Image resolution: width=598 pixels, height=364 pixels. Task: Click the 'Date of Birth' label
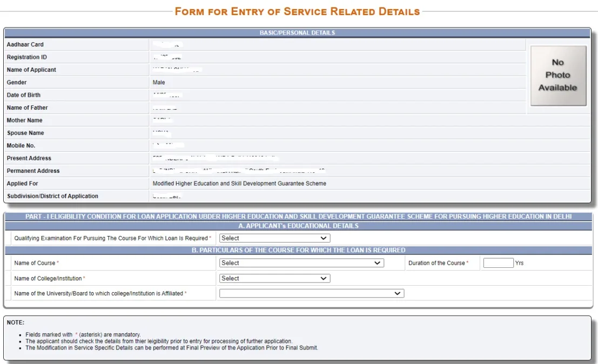click(x=24, y=95)
